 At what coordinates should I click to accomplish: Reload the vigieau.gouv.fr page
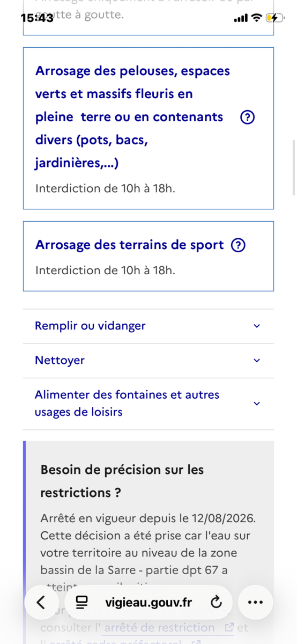[217, 603]
